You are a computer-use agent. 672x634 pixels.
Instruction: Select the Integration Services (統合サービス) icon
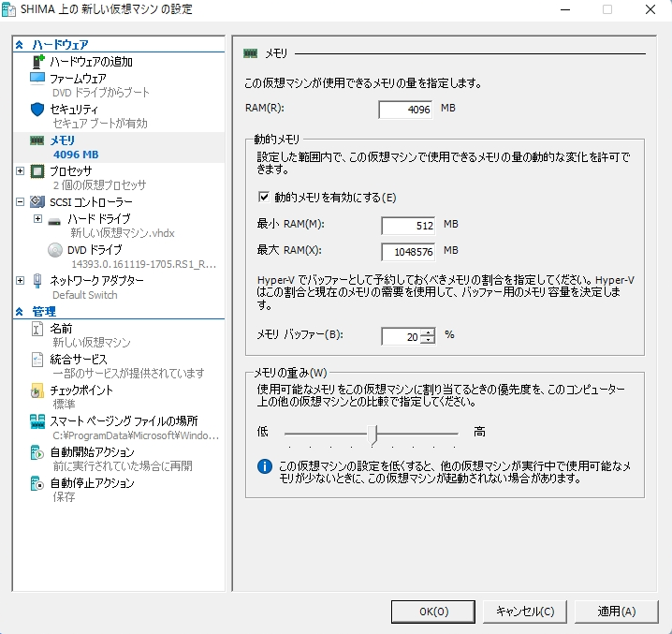tap(37, 360)
